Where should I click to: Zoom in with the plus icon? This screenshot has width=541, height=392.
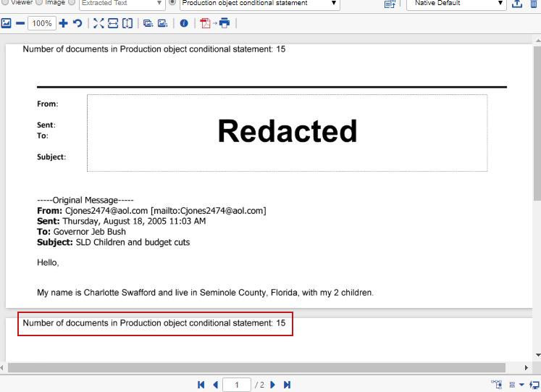tap(63, 23)
